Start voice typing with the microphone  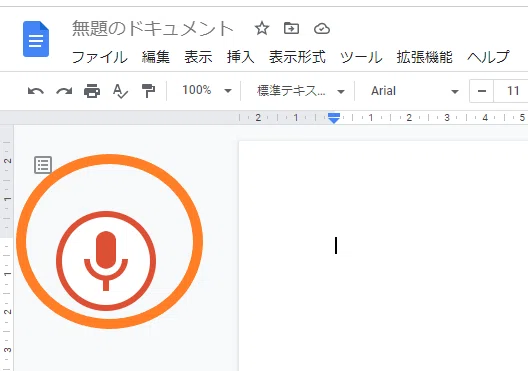pos(106,261)
